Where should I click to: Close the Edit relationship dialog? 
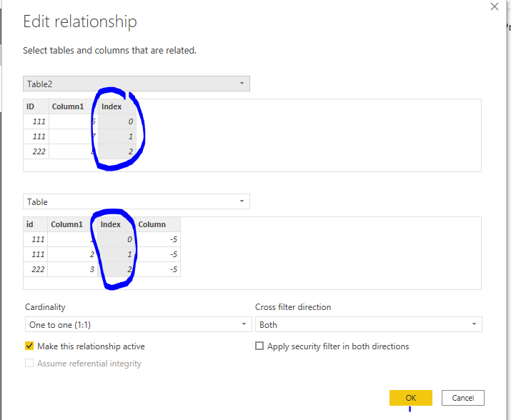[495, 6]
